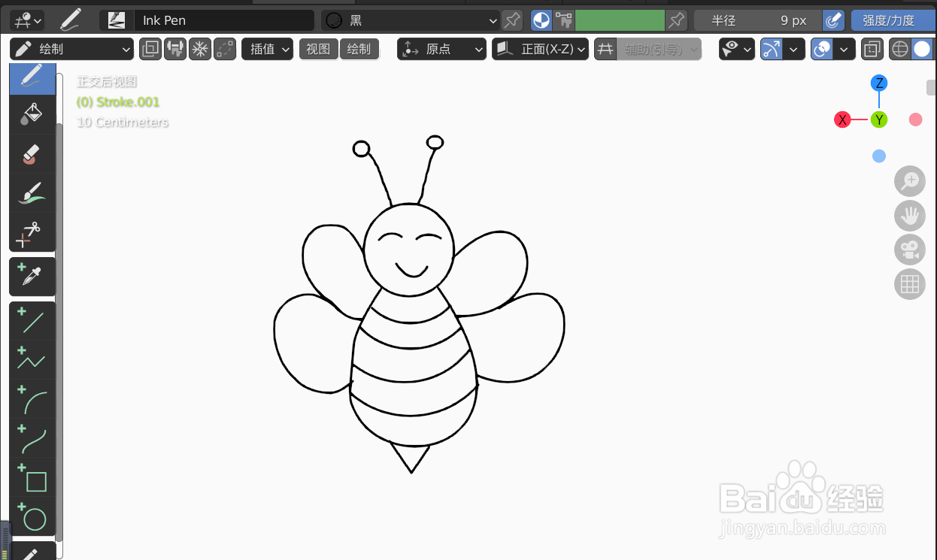
Task: Pin the material next to 黑 selector
Action: click(x=512, y=20)
